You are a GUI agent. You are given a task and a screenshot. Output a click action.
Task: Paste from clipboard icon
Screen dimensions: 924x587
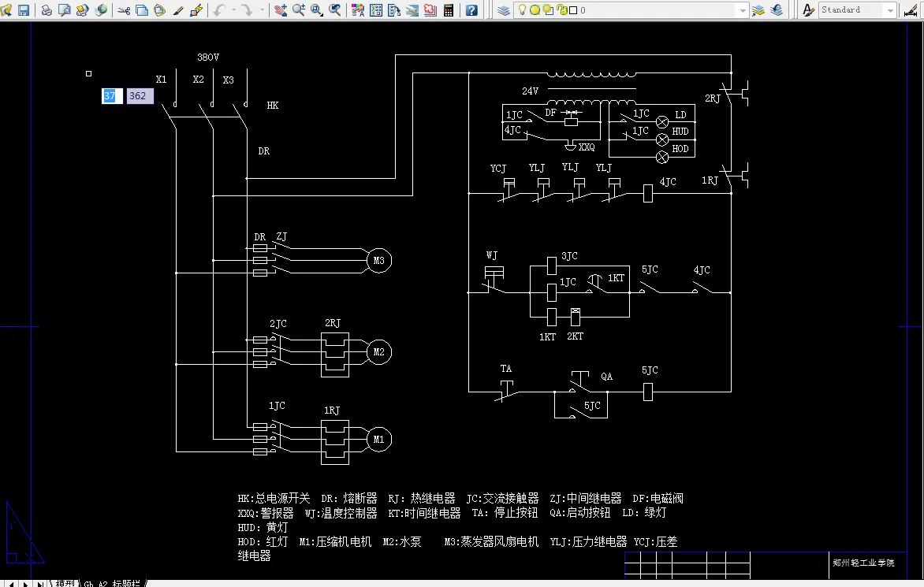click(x=160, y=9)
